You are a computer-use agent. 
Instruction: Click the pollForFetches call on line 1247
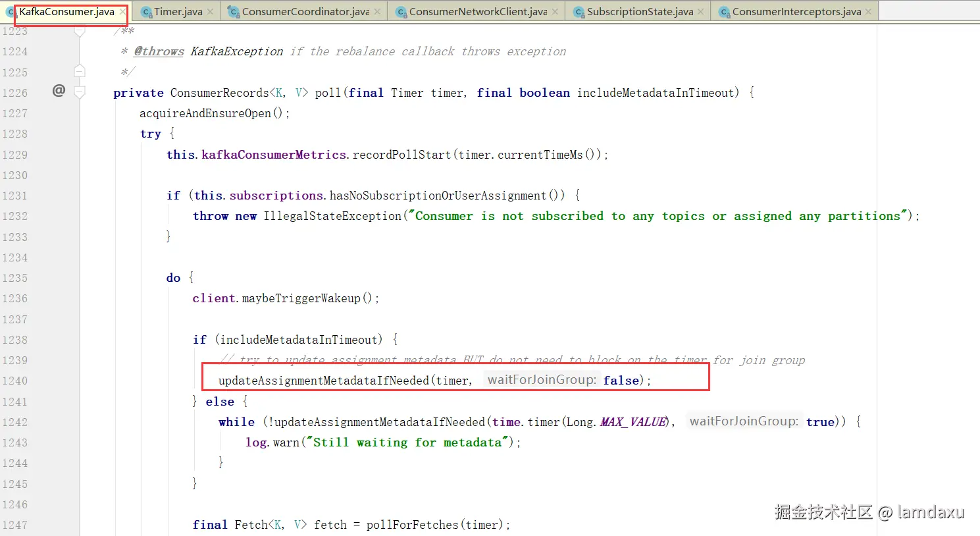click(413, 525)
